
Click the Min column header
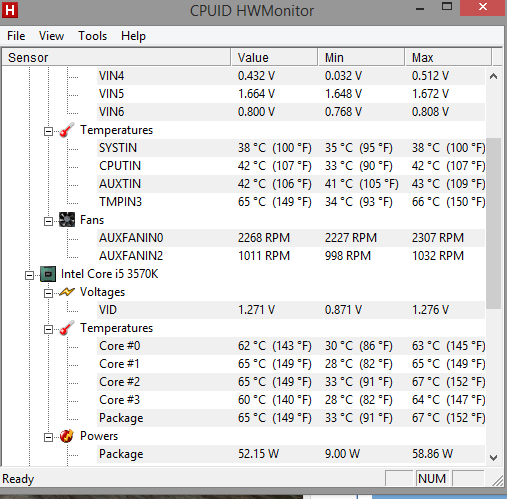361,57
